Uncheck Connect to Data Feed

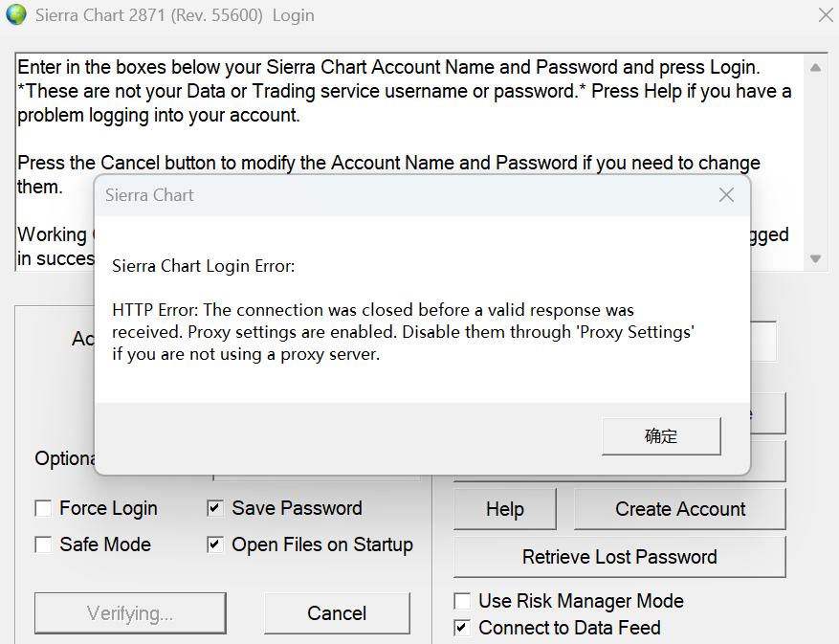(462, 629)
